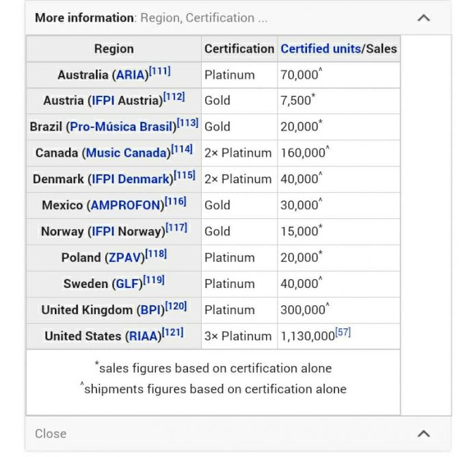Open footnote reference 57 beside 1,130,000
The width and height of the screenshot is (476, 457).
click(x=343, y=332)
